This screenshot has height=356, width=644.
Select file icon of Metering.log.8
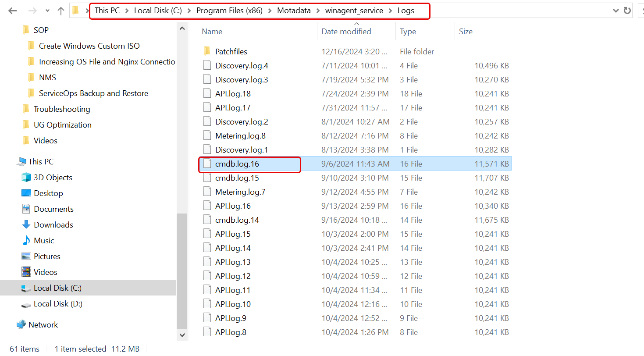click(x=207, y=136)
